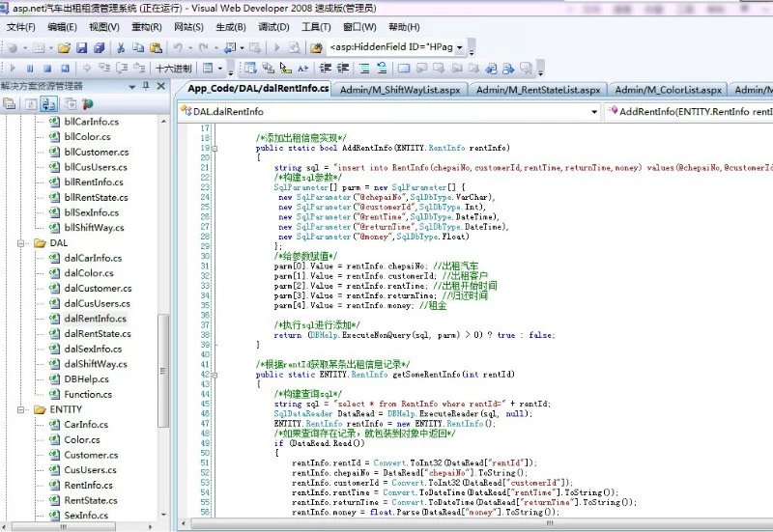
Task: Uncomment selected lines icon
Action: [382, 68]
